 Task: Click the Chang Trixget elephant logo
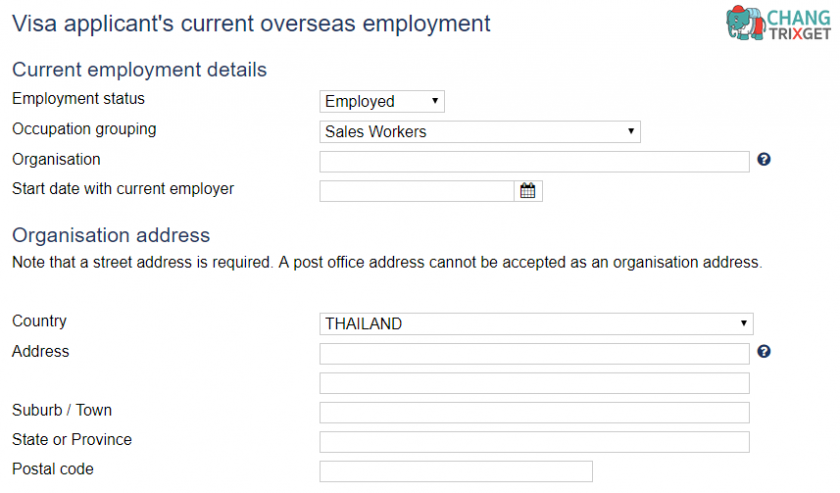(745, 23)
